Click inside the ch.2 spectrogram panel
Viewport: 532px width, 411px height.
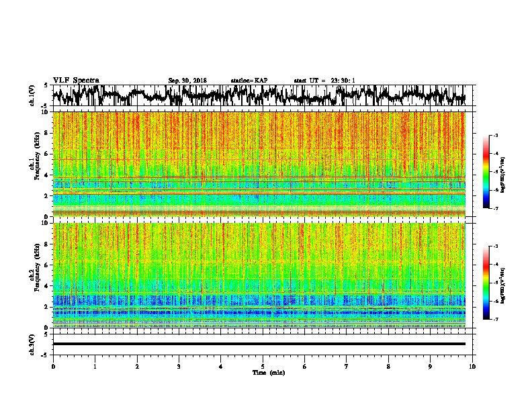pos(259,275)
